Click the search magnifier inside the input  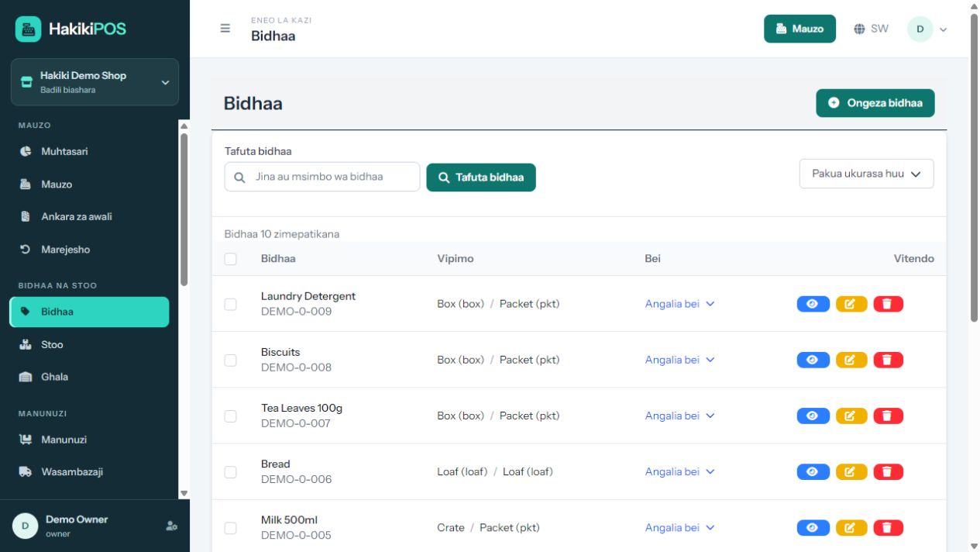point(239,177)
